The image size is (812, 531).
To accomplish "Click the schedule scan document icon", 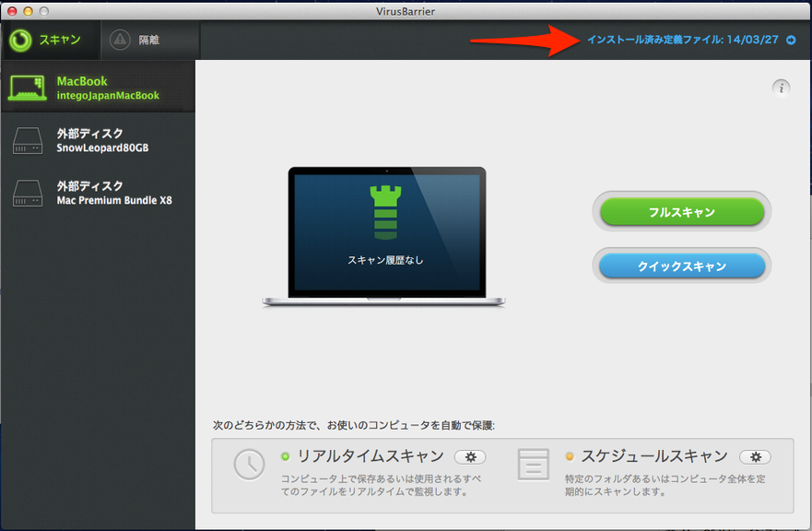I will 534,465.
